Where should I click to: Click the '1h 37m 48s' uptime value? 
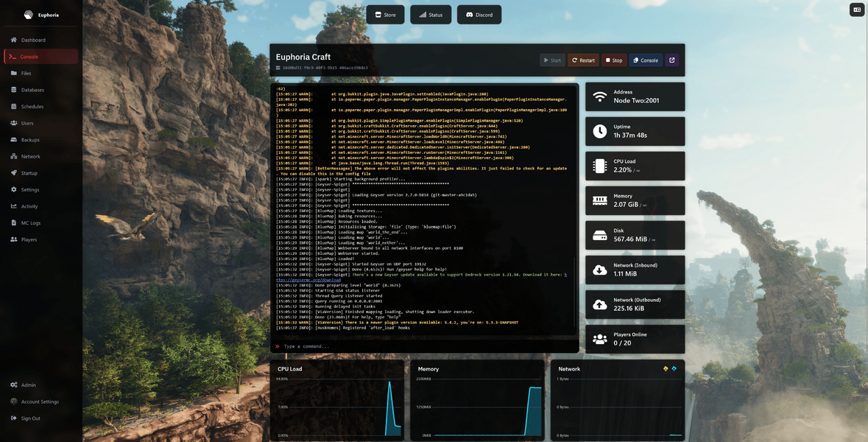tap(630, 135)
